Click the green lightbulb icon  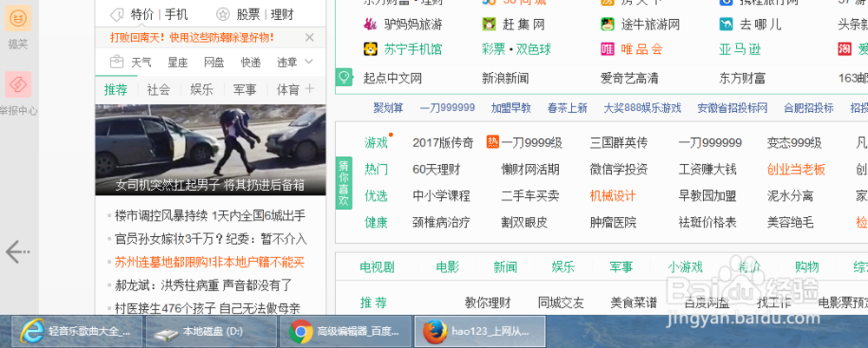point(344,77)
